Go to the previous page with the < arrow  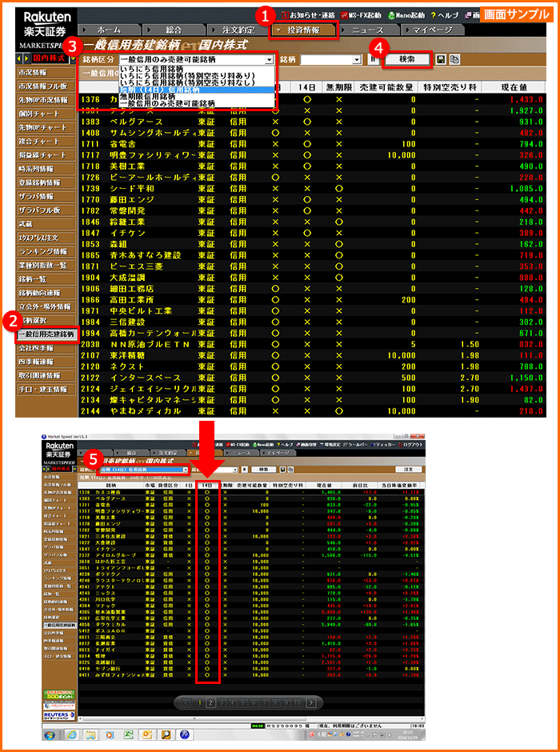tap(187, 703)
